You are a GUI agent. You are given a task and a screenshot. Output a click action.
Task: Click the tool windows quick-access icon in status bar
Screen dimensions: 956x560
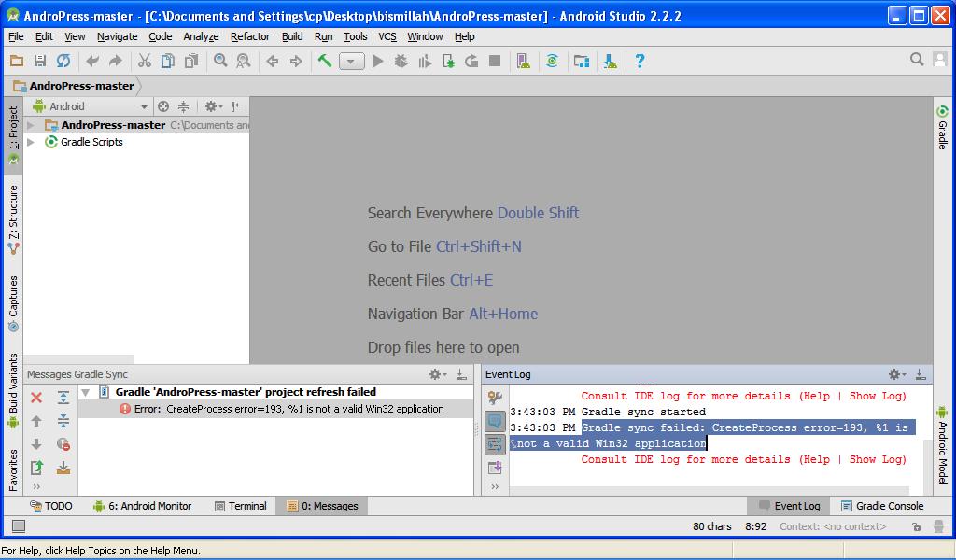tap(19, 525)
